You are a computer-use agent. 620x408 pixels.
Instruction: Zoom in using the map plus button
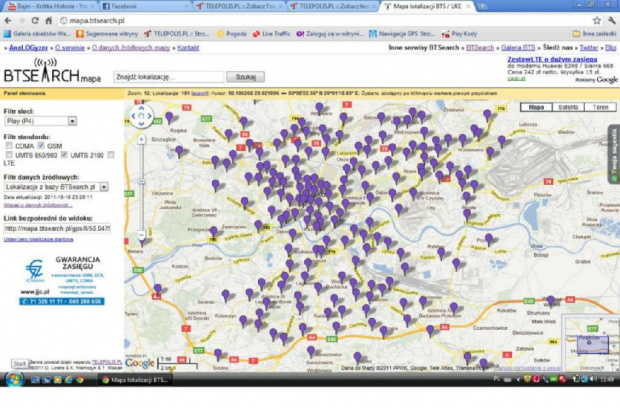pos(142,139)
